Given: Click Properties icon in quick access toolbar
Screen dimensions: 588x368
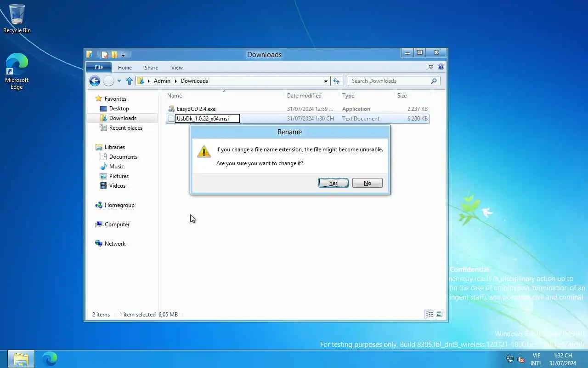Looking at the screenshot, I should (105, 55).
